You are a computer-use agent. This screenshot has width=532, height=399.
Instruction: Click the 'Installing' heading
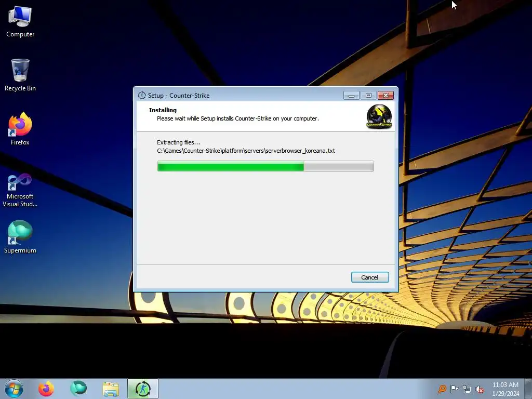[x=163, y=110]
